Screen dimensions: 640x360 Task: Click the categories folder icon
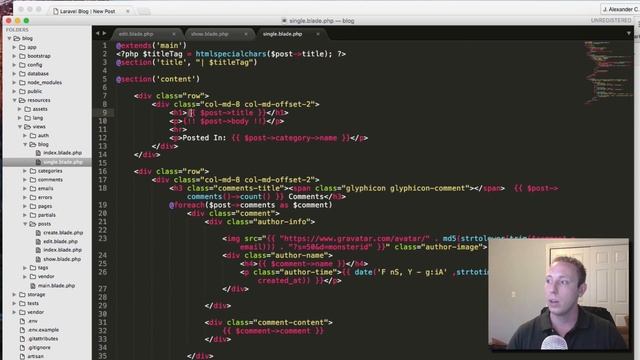coord(33,171)
